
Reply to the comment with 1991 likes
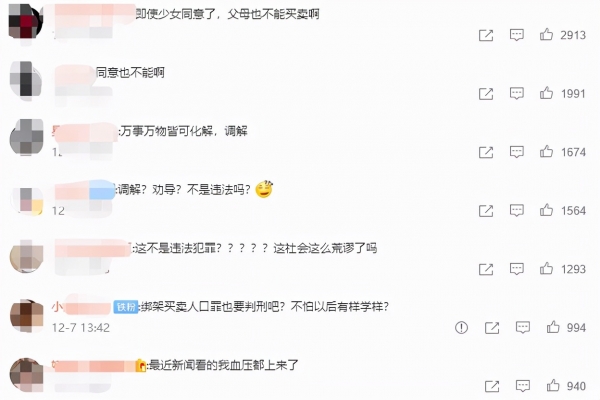click(x=517, y=93)
